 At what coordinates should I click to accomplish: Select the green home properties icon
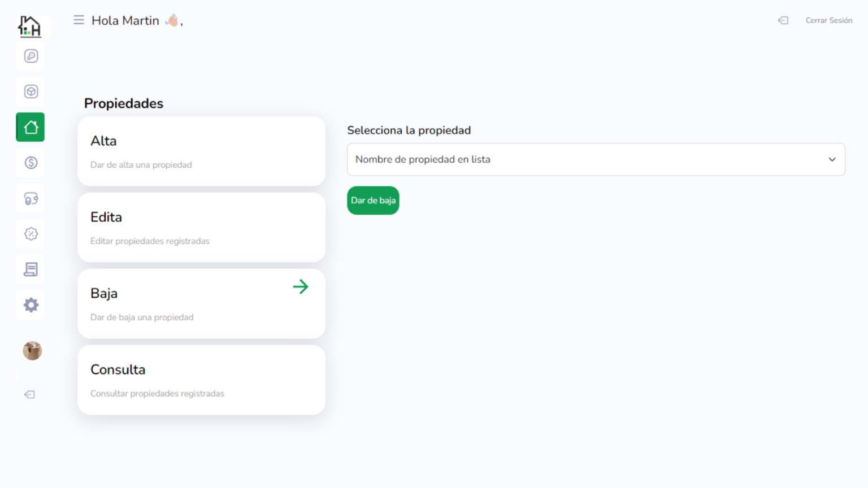(31, 127)
